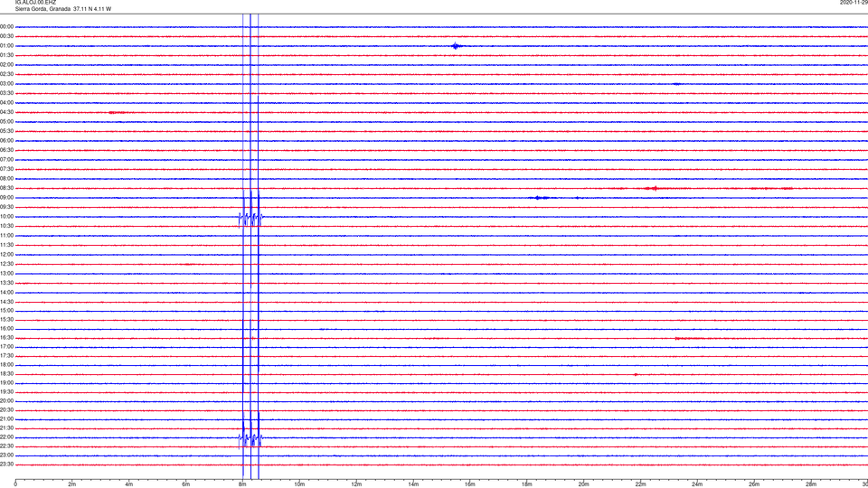Click the 10:00 trace time label
The height and width of the screenshot is (488, 868).
6,217
